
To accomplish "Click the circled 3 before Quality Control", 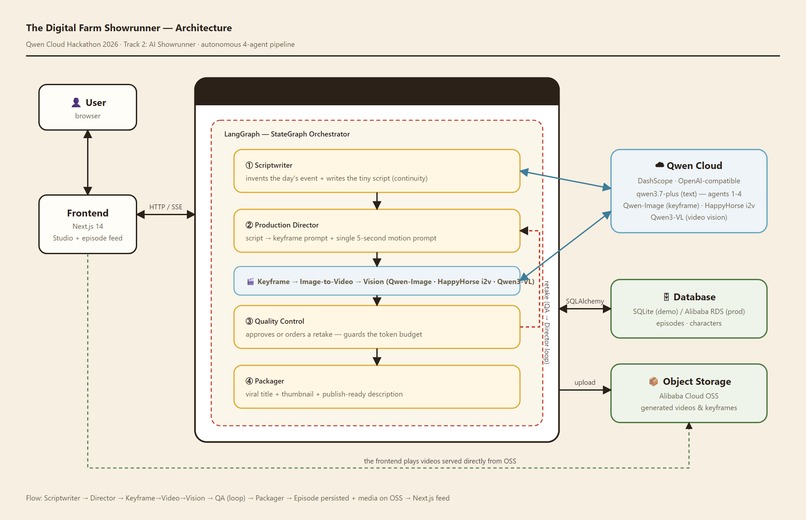I will (x=249, y=321).
